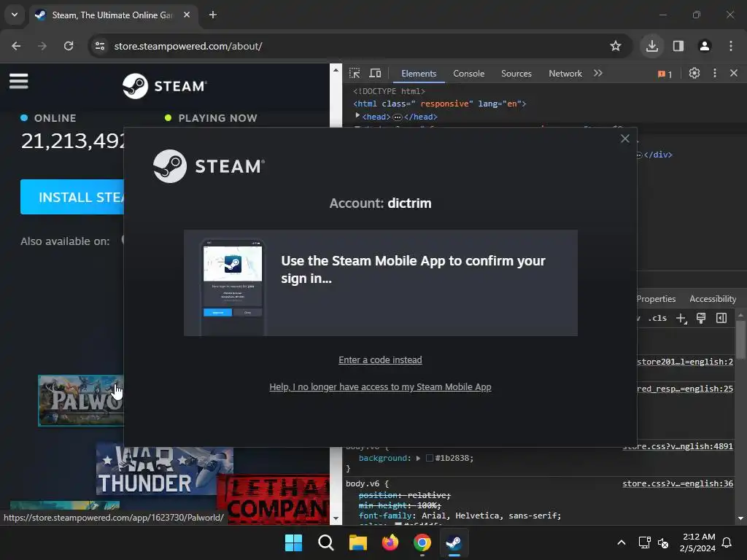The height and width of the screenshot is (560, 747).
Task: Click the Chrome taskbar icon
Action: click(x=422, y=542)
